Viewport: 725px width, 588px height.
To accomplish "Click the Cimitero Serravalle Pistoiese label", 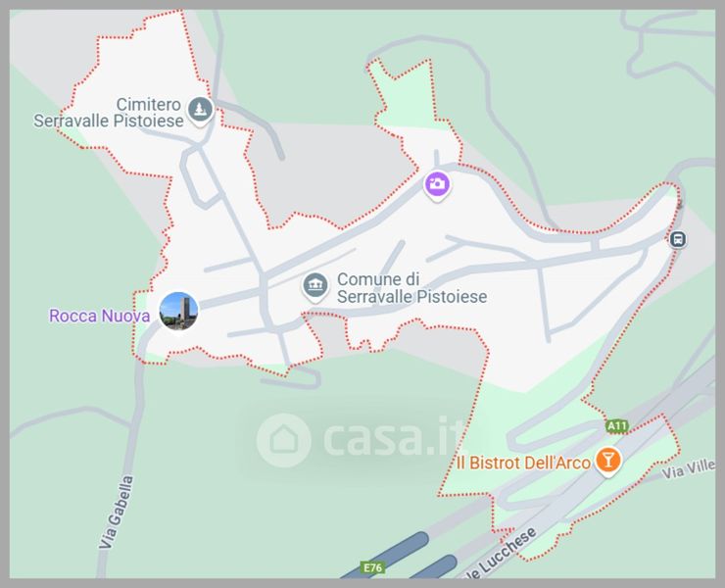I will tap(109, 113).
